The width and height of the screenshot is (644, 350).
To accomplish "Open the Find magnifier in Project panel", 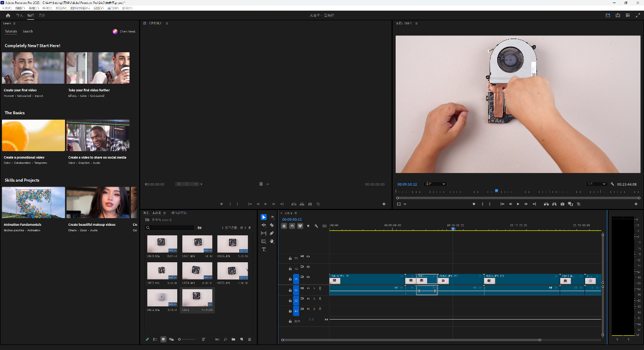I will click(x=225, y=339).
